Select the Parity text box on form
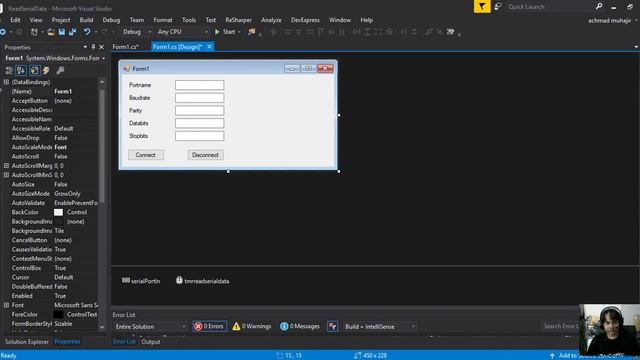 click(x=200, y=110)
